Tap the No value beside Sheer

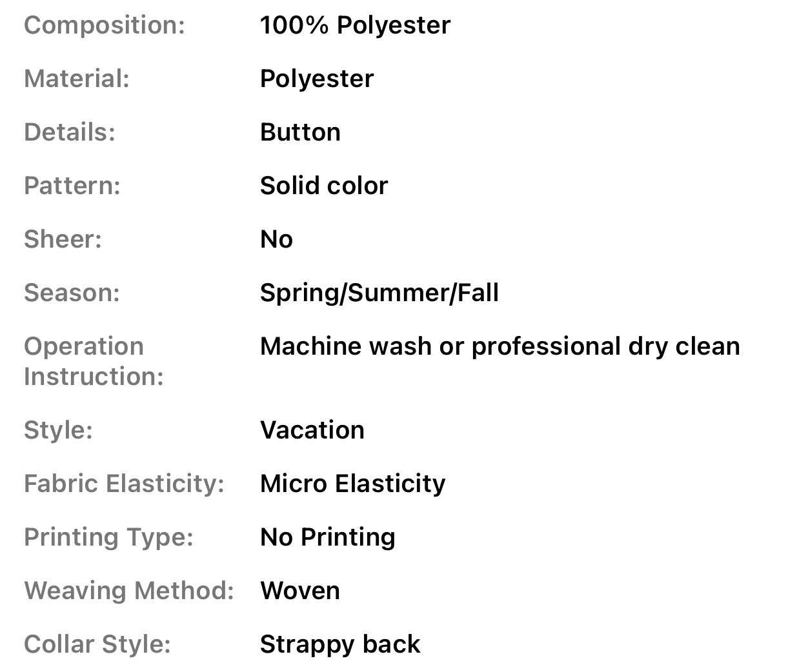[276, 239]
